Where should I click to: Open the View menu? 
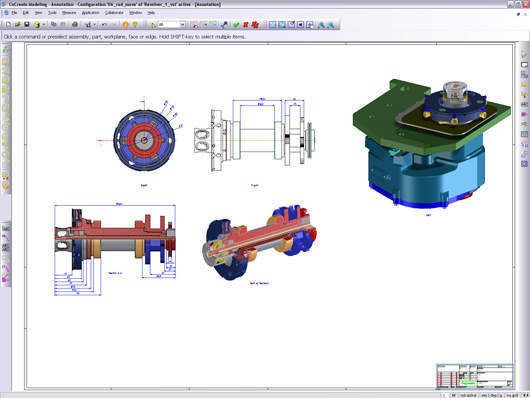point(39,13)
